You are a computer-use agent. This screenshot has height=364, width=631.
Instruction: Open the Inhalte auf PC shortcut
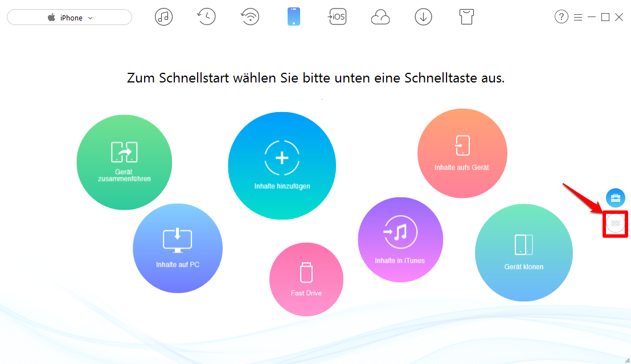pyautogui.click(x=178, y=248)
